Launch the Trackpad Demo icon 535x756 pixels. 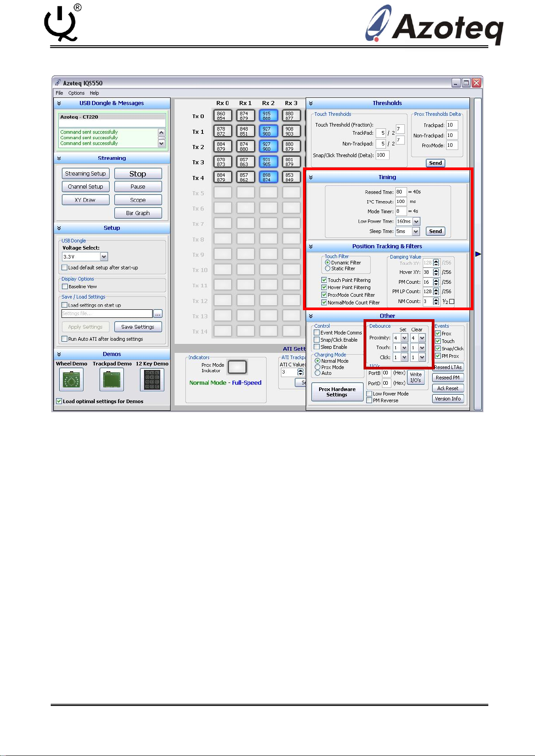111,380
